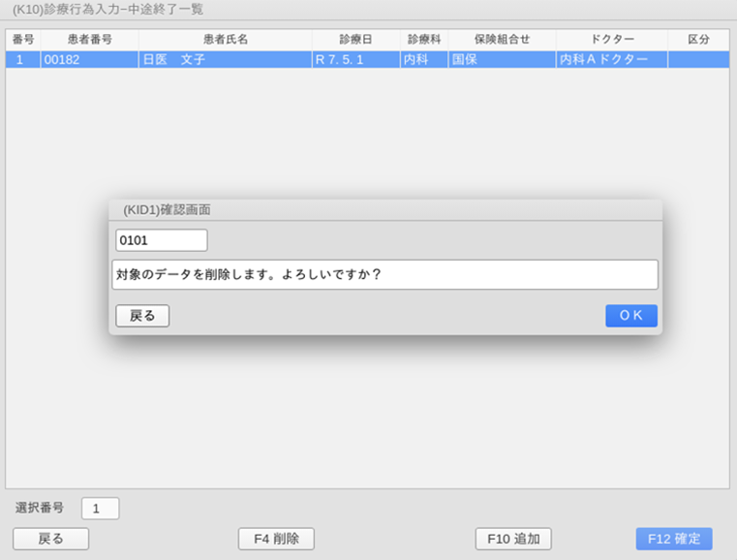Click the 0101 code field in dialog
The image size is (737, 560).
(162, 240)
